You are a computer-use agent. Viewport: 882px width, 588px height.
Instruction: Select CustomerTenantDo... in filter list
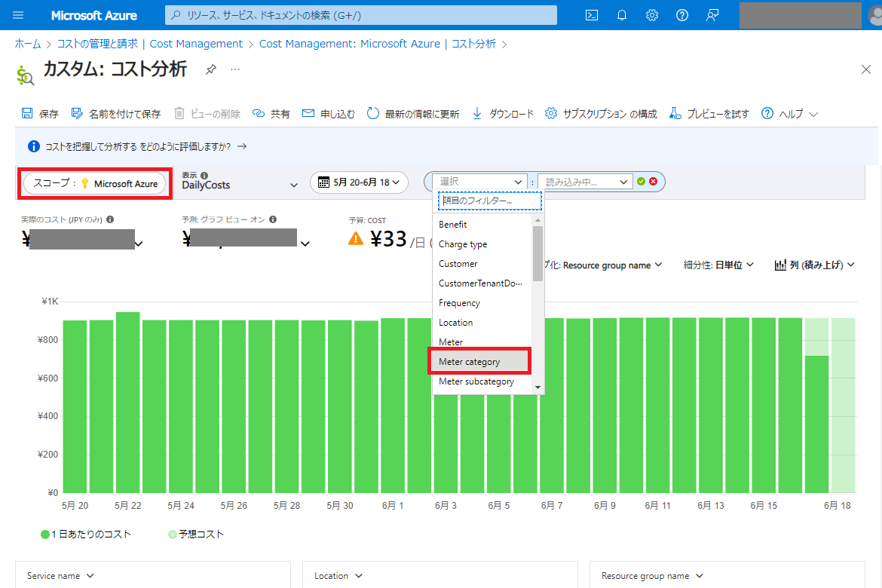click(x=482, y=283)
